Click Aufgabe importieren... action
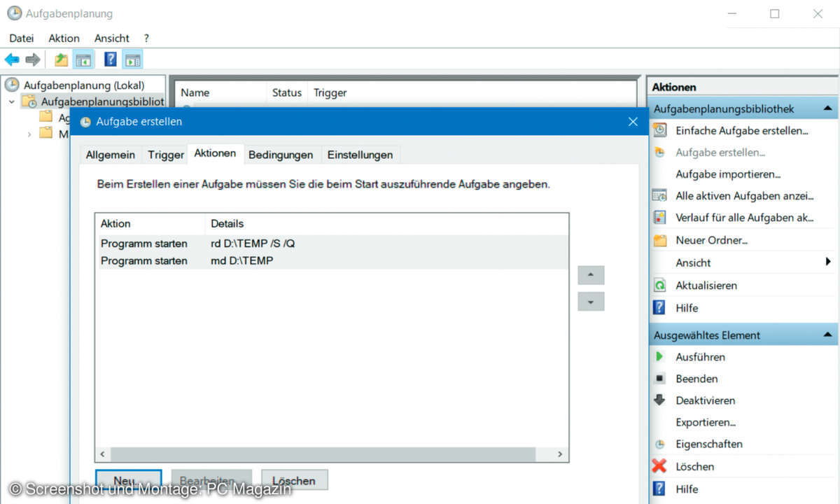 (728, 174)
